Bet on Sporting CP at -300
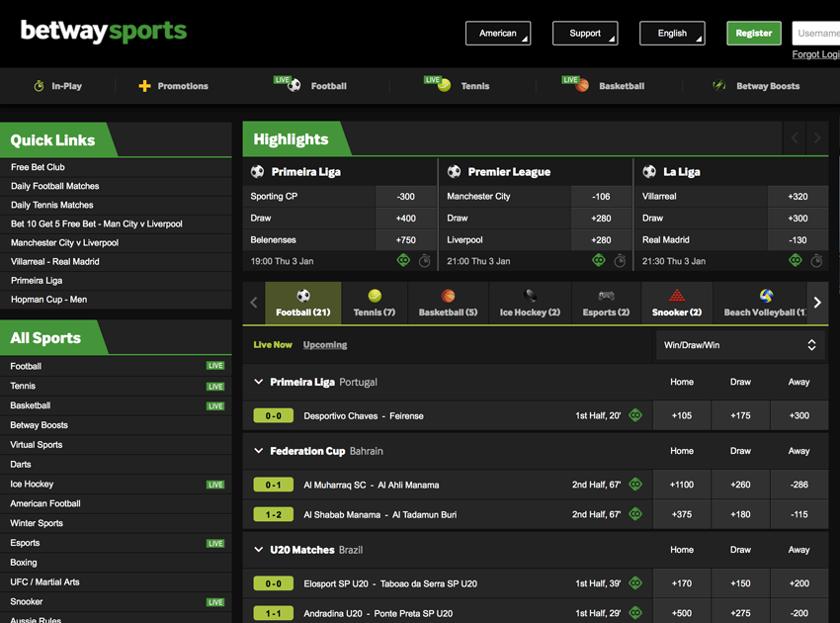 405,196
